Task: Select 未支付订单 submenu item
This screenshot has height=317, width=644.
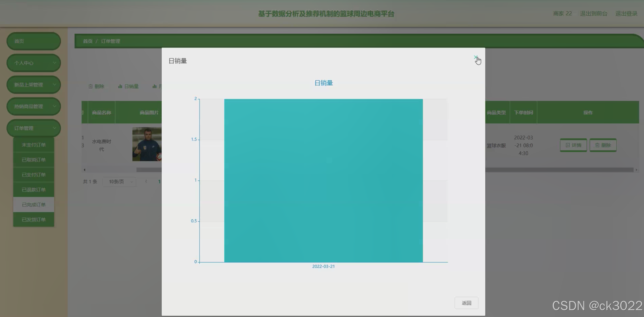Action: pyautogui.click(x=34, y=145)
